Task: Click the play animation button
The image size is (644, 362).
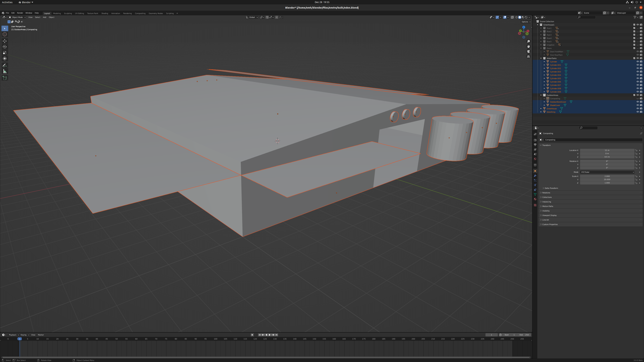Action: coord(270,335)
